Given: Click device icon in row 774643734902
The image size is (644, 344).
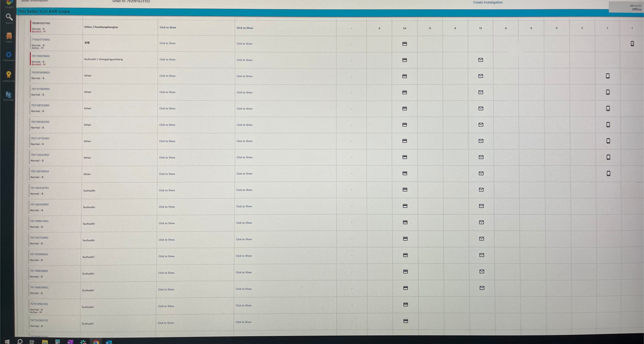Looking at the screenshot, I should pyautogui.click(x=632, y=44).
